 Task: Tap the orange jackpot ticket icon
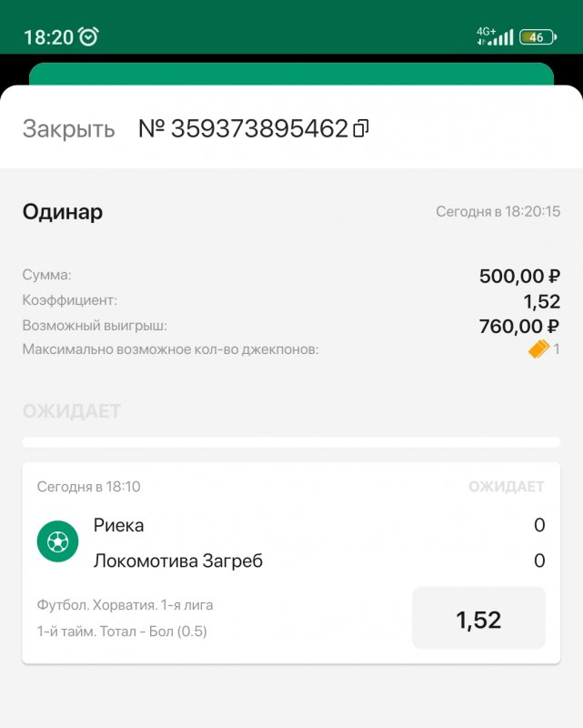point(539,349)
